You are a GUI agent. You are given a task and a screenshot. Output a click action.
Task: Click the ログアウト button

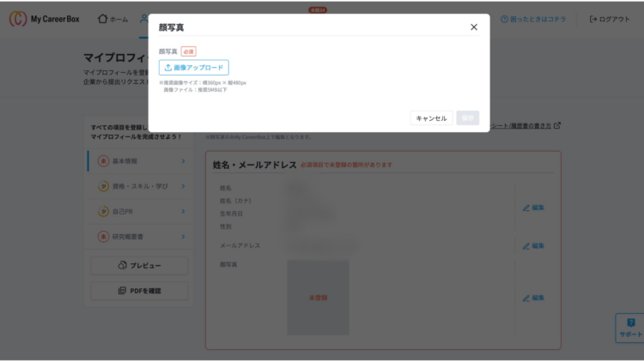pos(610,19)
